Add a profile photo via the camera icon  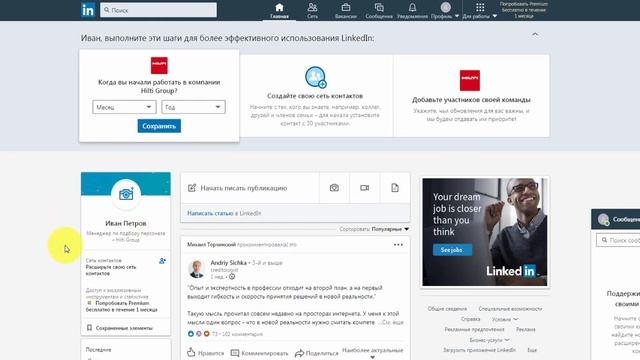click(x=126, y=194)
